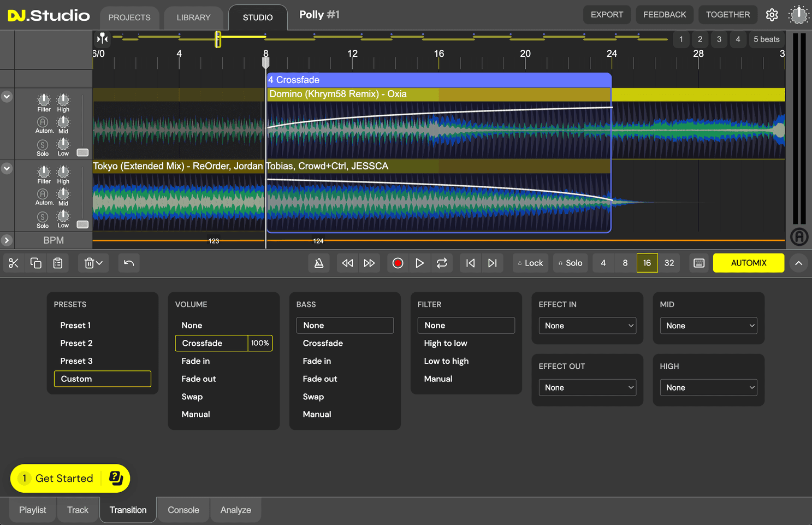This screenshot has height=525, width=812.
Task: Toggle the metronome icon
Action: 319,263
